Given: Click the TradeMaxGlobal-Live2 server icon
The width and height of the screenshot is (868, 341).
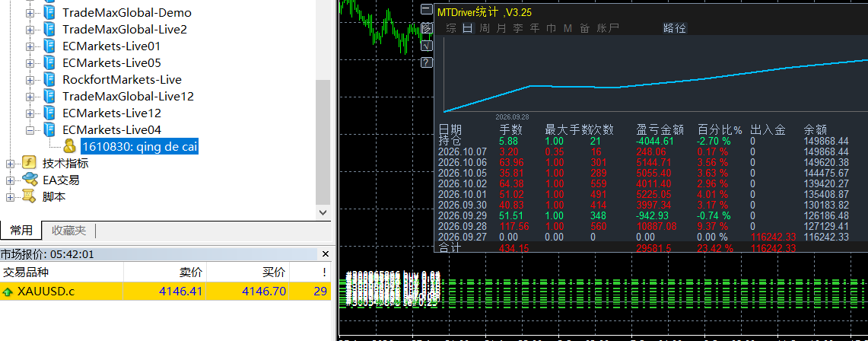Looking at the screenshot, I should [49, 29].
